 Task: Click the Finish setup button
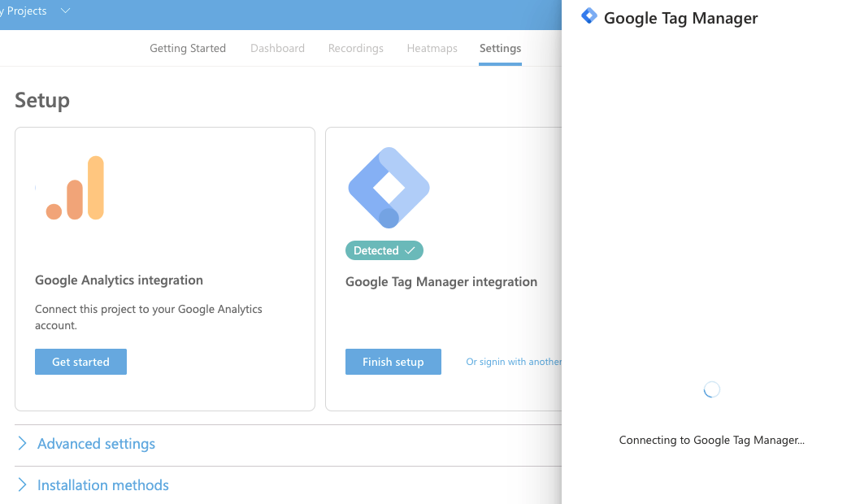coord(393,362)
